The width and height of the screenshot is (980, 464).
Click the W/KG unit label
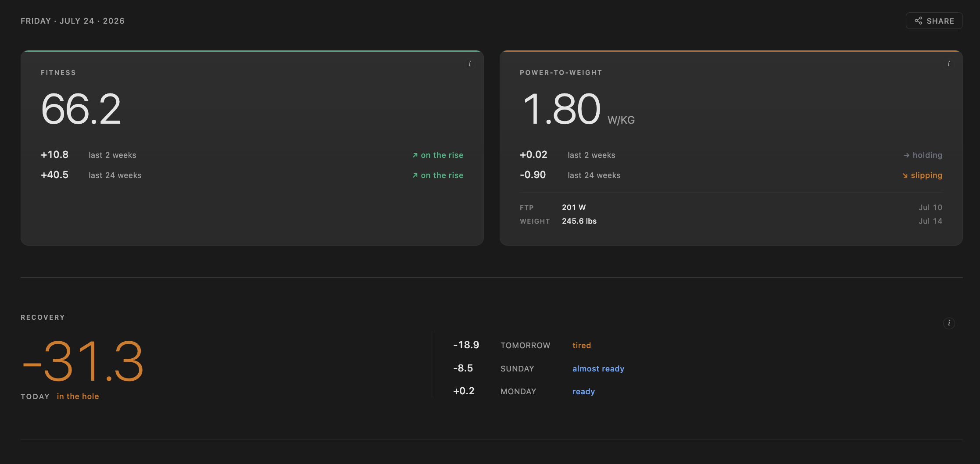pyautogui.click(x=621, y=120)
